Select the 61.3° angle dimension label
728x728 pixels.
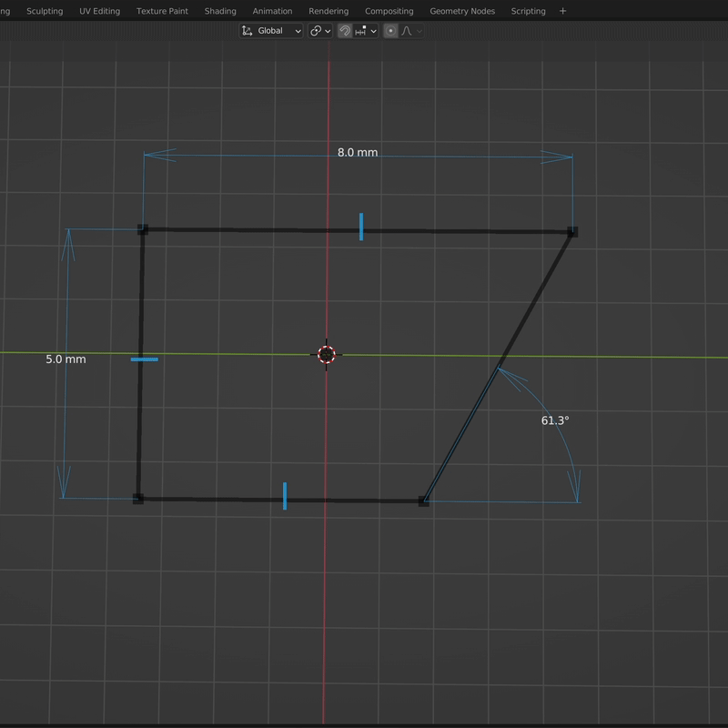(x=555, y=420)
